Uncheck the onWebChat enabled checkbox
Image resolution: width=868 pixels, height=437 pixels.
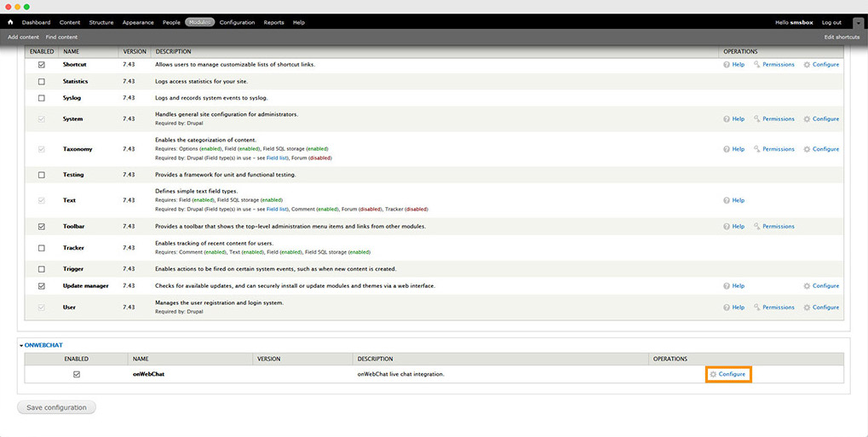tap(77, 375)
